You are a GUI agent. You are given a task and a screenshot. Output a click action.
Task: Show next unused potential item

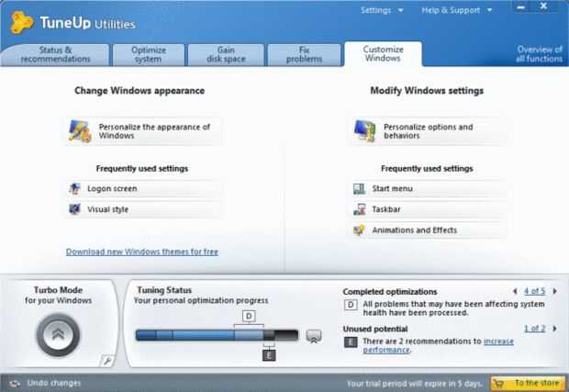[x=555, y=329]
